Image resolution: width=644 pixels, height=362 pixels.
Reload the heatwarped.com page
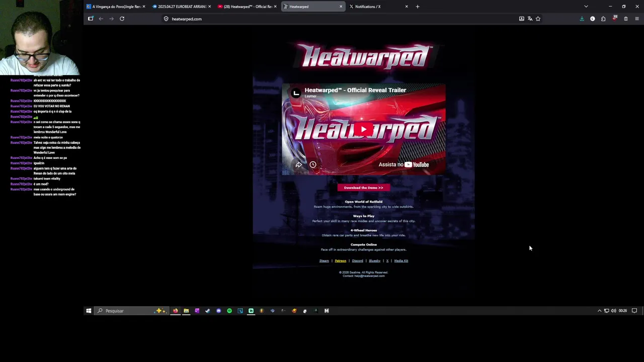pos(122,19)
